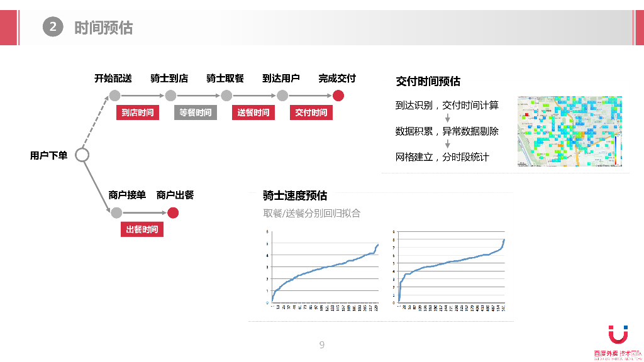Click the 出餐时间 red label
This screenshot has width=644, height=362.
tap(142, 229)
